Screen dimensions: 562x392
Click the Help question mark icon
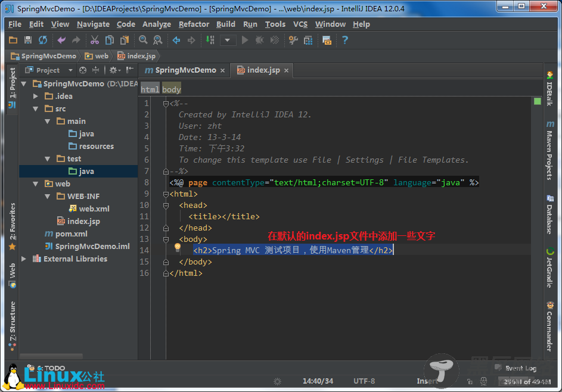345,40
